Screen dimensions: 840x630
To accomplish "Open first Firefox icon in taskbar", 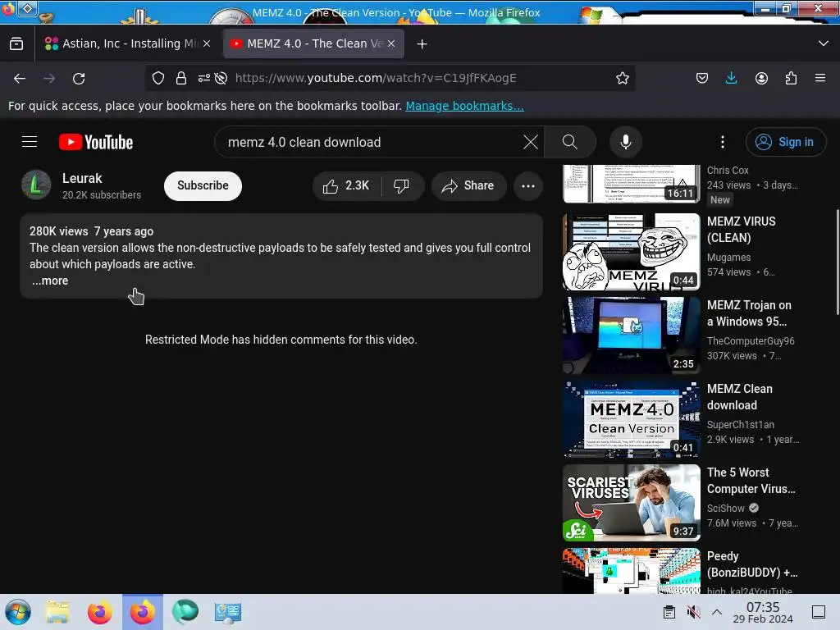I will (x=100, y=612).
